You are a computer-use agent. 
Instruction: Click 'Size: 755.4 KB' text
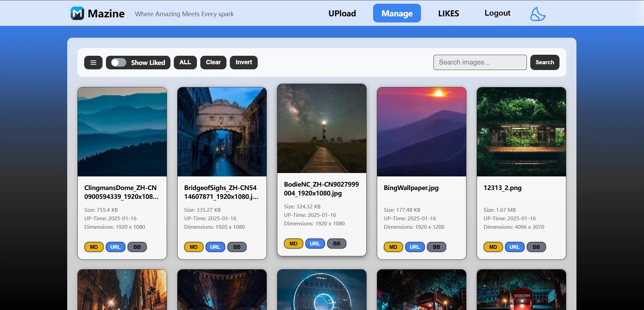point(101,210)
